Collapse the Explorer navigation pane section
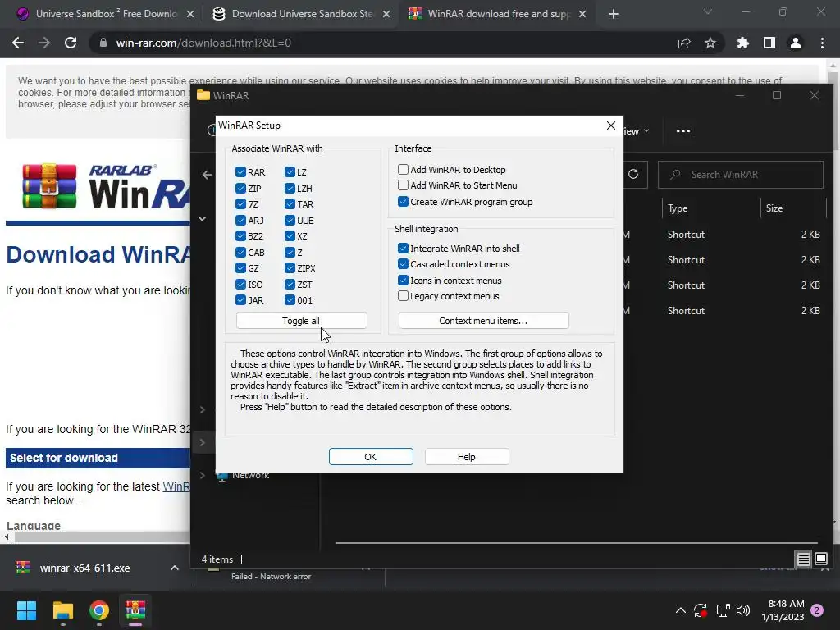Screen dimensions: 840x630 coord(203,218)
